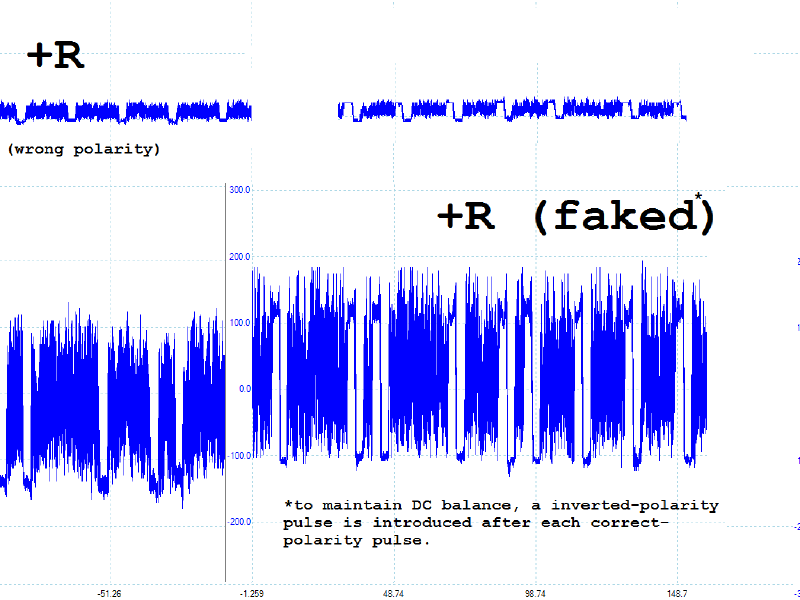Click the 148.7 time axis marker
Viewport: 800px width, 600px height.
point(676,594)
